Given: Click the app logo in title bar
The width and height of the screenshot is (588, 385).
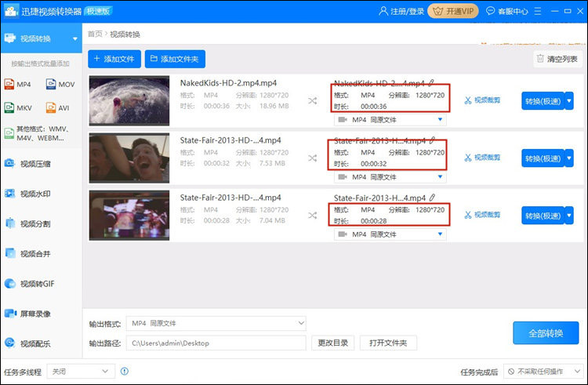Looking at the screenshot, I should 11,11.
